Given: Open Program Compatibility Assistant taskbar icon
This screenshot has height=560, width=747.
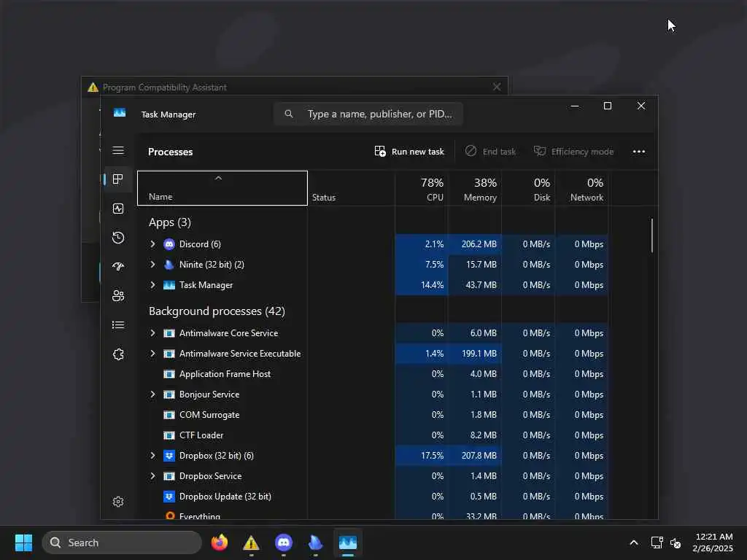Looking at the screenshot, I should click(251, 542).
